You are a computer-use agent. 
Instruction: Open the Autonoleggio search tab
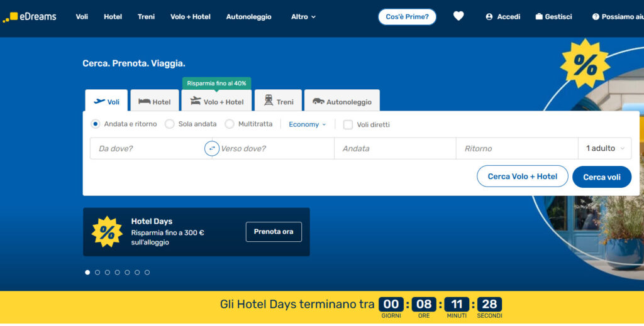[341, 101]
